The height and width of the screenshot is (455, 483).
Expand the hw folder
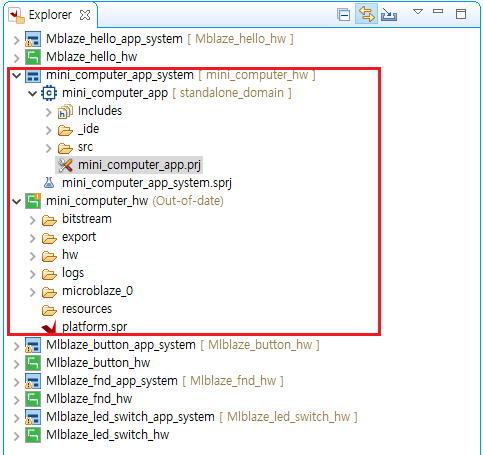pos(32,256)
